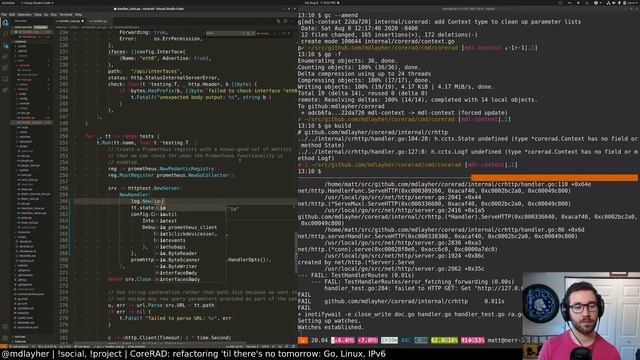
Task: Open the Accounts icon in activity bar
Action: (5, 327)
